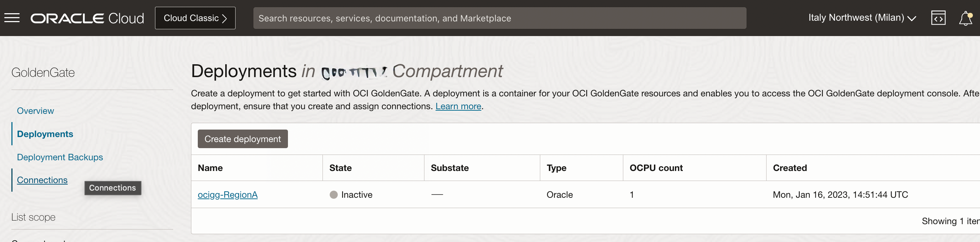Click the Create deployment button

(243, 139)
